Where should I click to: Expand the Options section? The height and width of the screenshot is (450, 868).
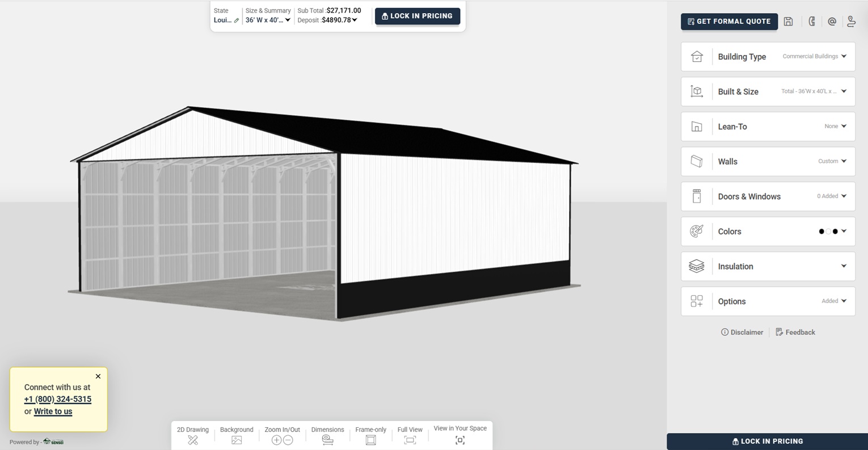pyautogui.click(x=768, y=301)
